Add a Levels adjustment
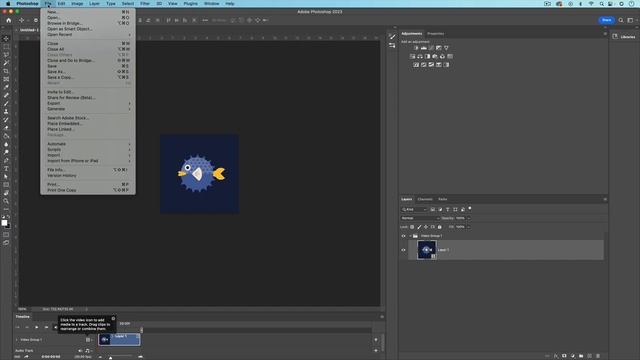Image resolution: width=640 pixels, height=360 pixels. 424,48
